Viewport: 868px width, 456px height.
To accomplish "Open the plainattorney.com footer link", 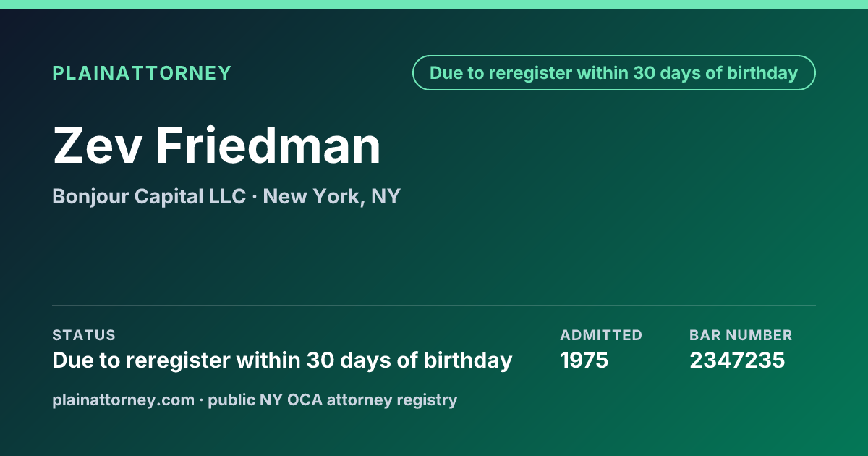I will 124,400.
